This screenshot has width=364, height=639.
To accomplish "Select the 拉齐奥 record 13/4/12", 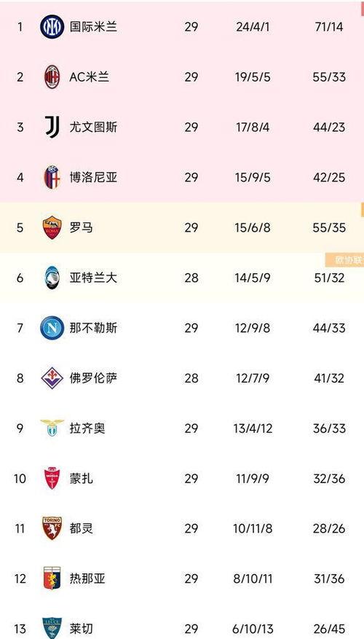I will coord(254,428).
